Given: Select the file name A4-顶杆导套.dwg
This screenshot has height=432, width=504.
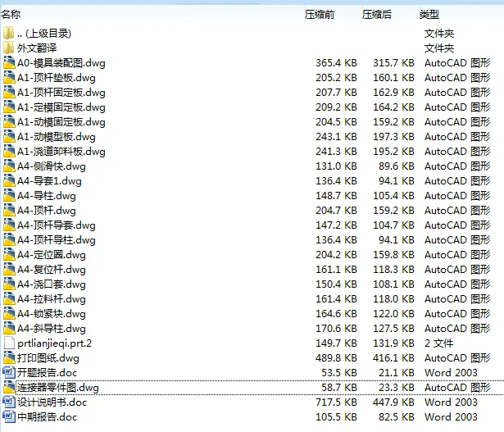Looking at the screenshot, I should pyautogui.click(x=57, y=225).
